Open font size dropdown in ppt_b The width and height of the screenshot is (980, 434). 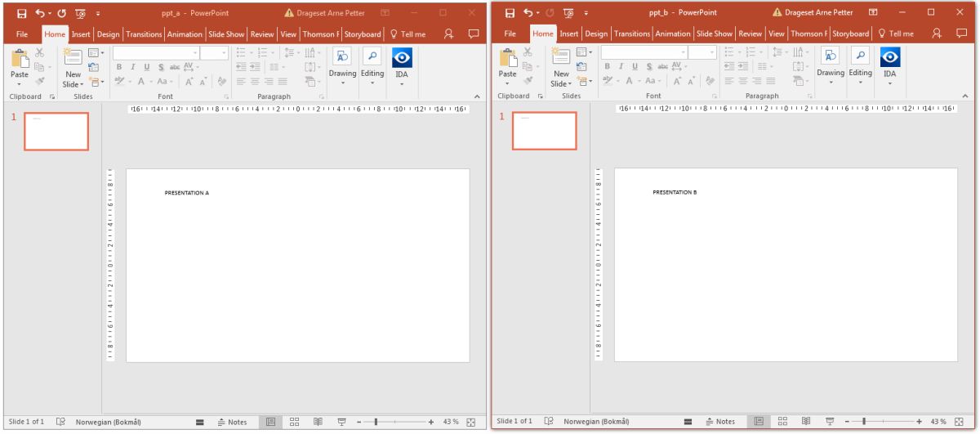711,53
